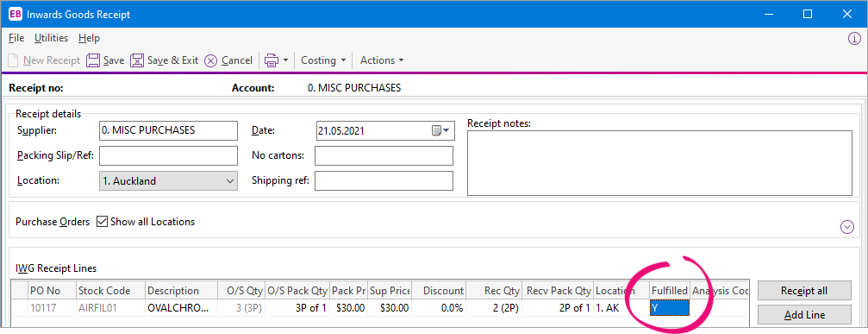Click the printer icon in the toolbar
Screen dimensions: 868x334
click(272, 60)
